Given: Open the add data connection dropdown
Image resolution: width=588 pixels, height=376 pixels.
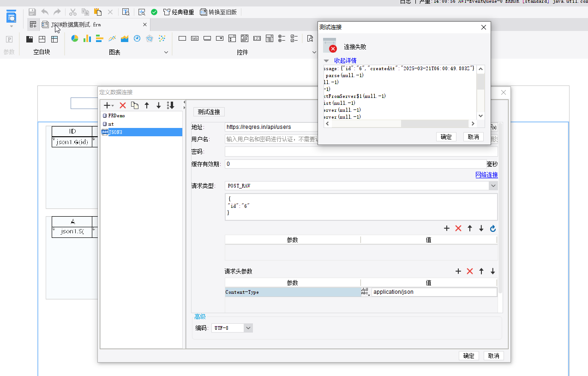Looking at the screenshot, I should pos(109,105).
